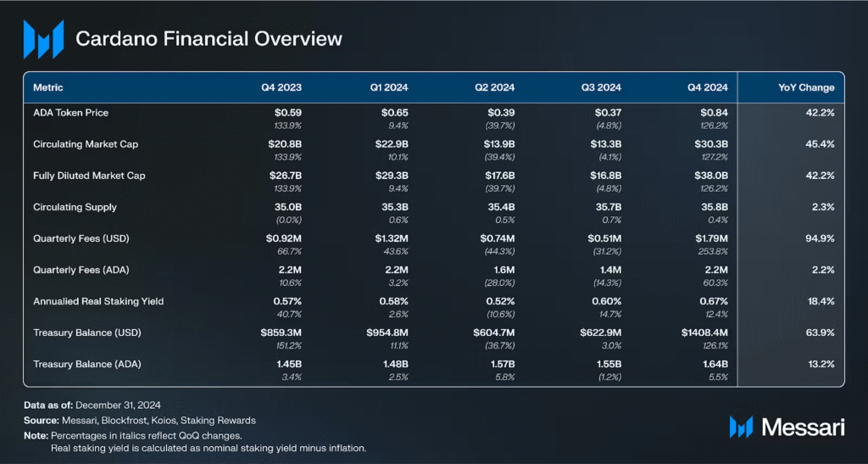Select the 'Cardano Financial Overview' title
Viewport: 868px width, 464px height.
(209, 39)
